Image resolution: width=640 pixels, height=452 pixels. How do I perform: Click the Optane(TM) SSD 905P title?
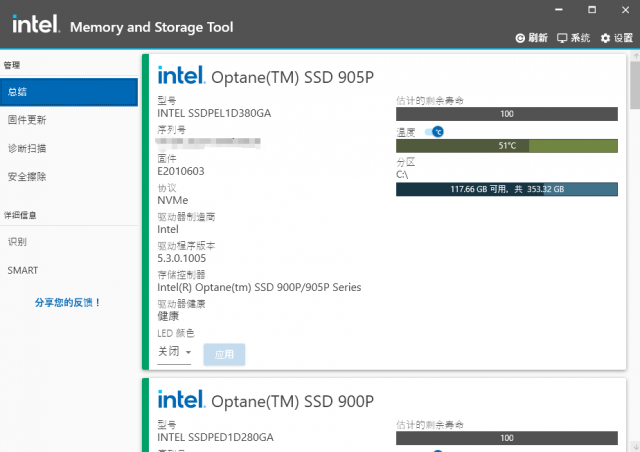[292, 77]
